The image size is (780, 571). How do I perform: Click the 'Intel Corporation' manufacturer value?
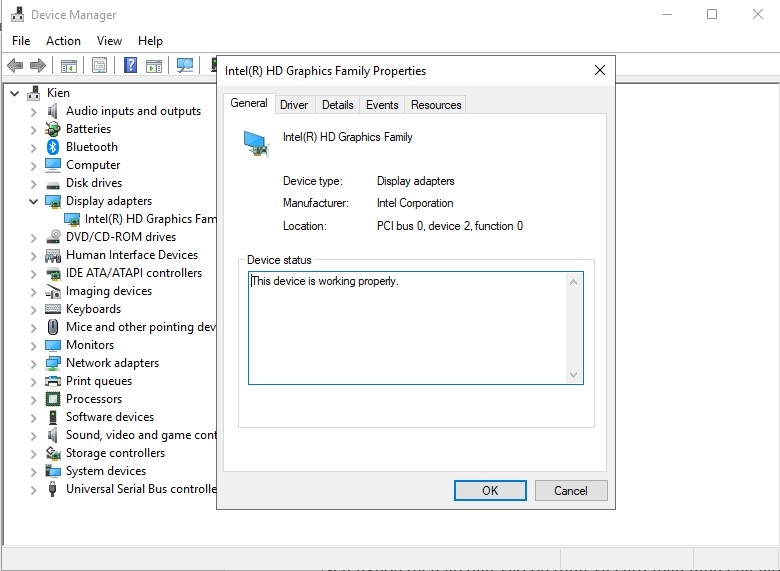pyautogui.click(x=415, y=203)
